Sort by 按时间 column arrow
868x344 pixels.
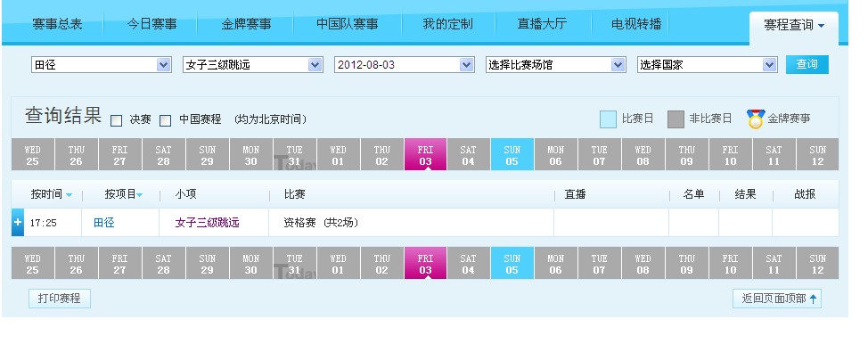(69, 195)
